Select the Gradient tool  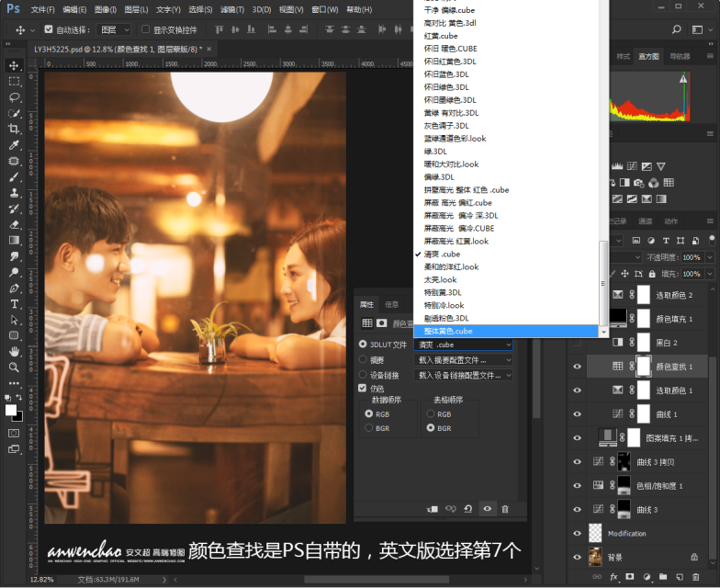pyautogui.click(x=15, y=241)
